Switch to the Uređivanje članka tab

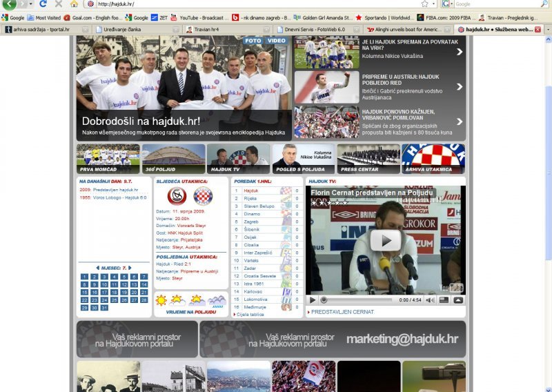tap(137, 30)
